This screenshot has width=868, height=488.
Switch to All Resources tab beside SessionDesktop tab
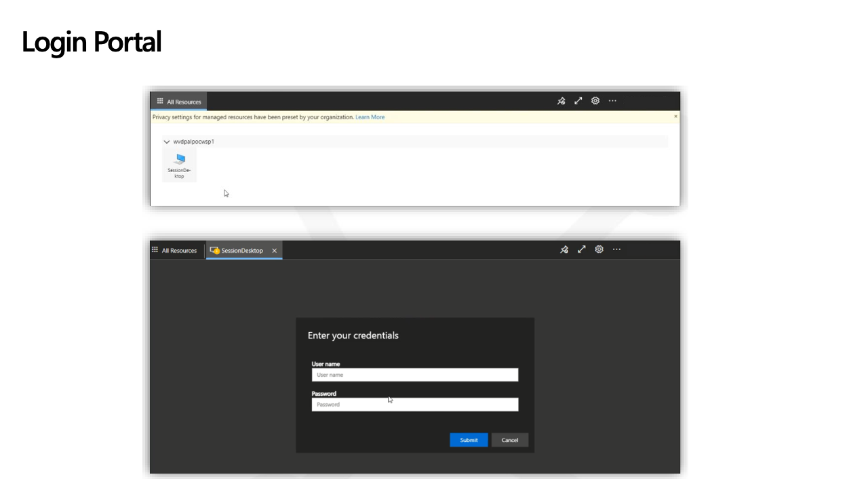pos(174,250)
